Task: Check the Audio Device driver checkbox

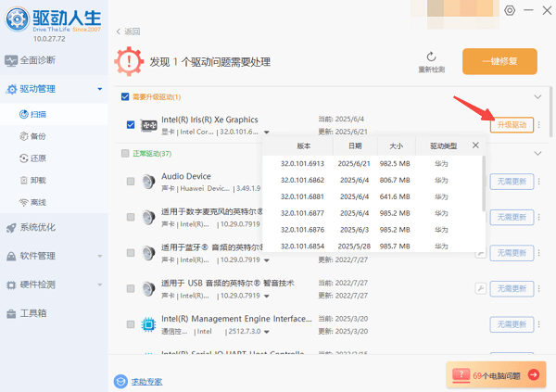Action: (130, 182)
